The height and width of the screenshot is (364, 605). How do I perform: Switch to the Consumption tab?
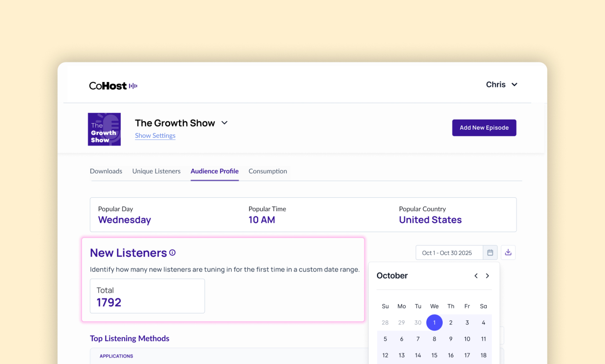268,171
